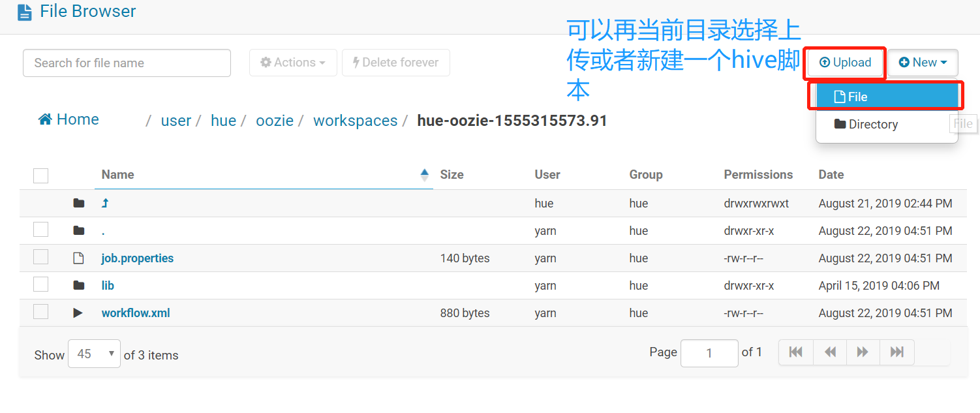Open the Show items-per-page dropdown
This screenshot has width=980, height=413.
click(x=94, y=354)
